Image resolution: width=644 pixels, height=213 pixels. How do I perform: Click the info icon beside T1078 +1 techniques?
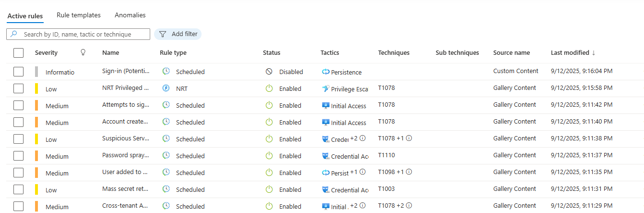[x=409, y=138]
